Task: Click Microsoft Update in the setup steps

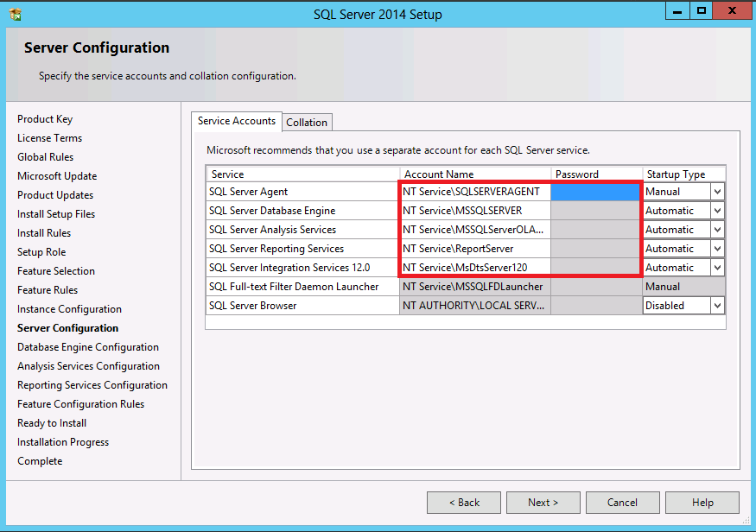Action: (57, 176)
